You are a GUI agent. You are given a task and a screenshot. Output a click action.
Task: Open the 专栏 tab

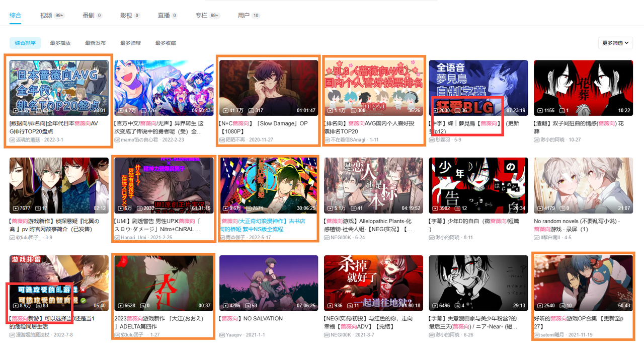point(208,16)
